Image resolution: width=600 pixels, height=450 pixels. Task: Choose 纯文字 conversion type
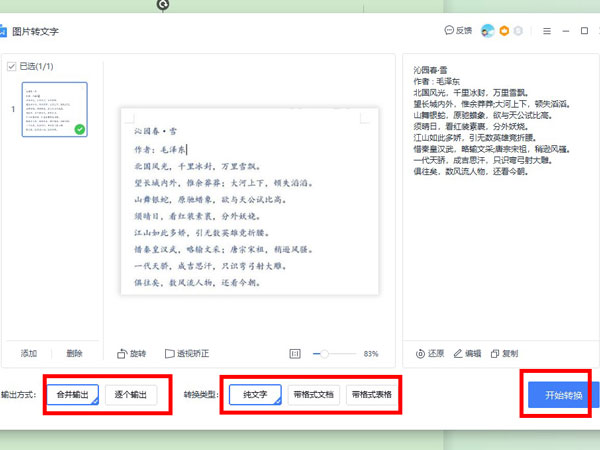pyautogui.click(x=257, y=395)
